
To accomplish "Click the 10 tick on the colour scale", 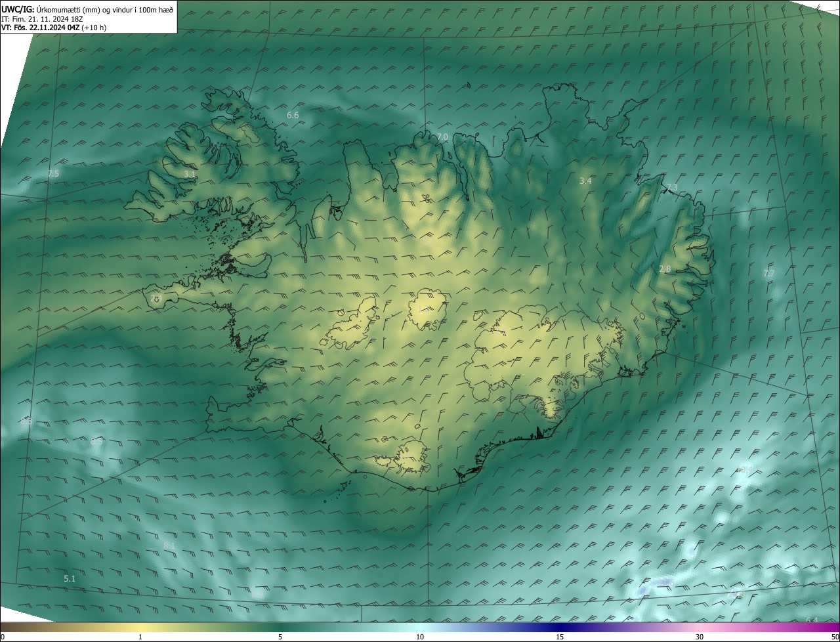I will (420, 637).
